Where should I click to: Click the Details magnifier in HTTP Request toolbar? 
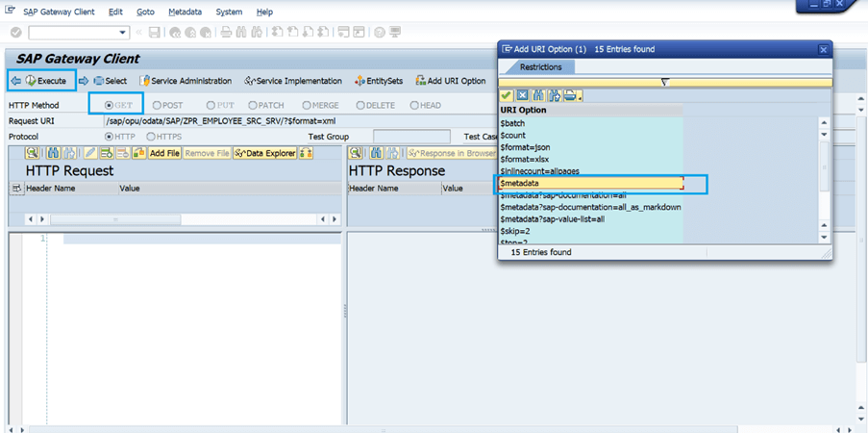[x=32, y=152]
